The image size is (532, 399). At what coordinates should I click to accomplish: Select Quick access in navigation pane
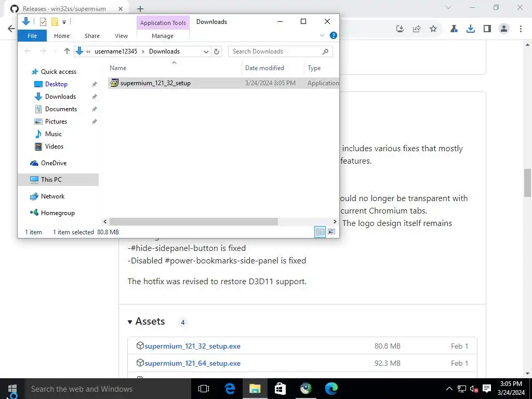pos(58,72)
